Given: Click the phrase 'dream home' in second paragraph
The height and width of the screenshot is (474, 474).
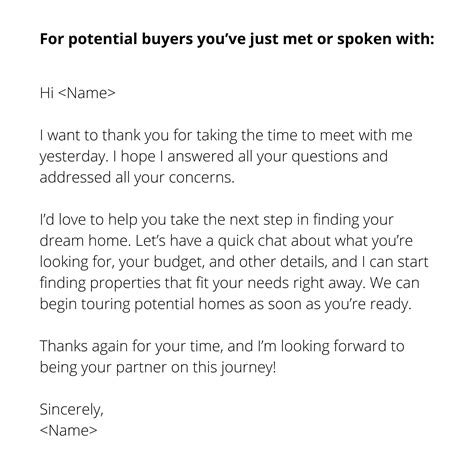Looking at the screenshot, I should coord(84,241).
